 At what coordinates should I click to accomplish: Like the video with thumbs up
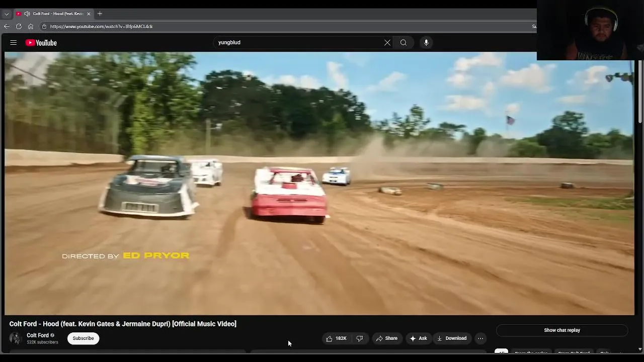[x=337, y=338]
